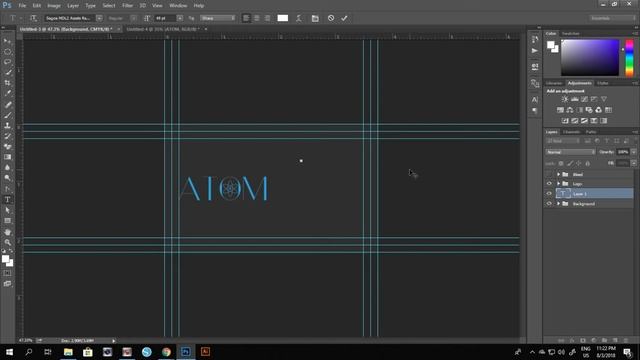Click the text color swatch in options bar

click(283, 18)
